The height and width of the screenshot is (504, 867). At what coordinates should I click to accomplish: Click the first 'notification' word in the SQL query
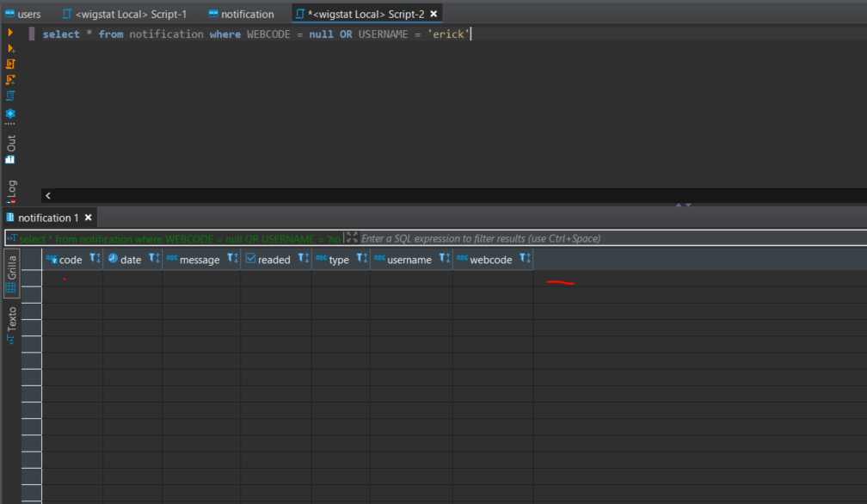pos(167,34)
